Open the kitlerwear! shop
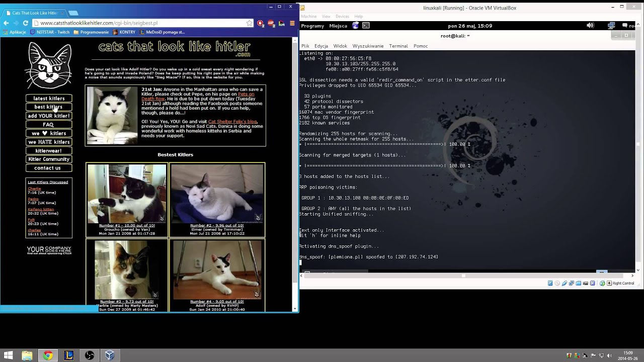Viewport: 644px width, 362px height. pos(49,151)
